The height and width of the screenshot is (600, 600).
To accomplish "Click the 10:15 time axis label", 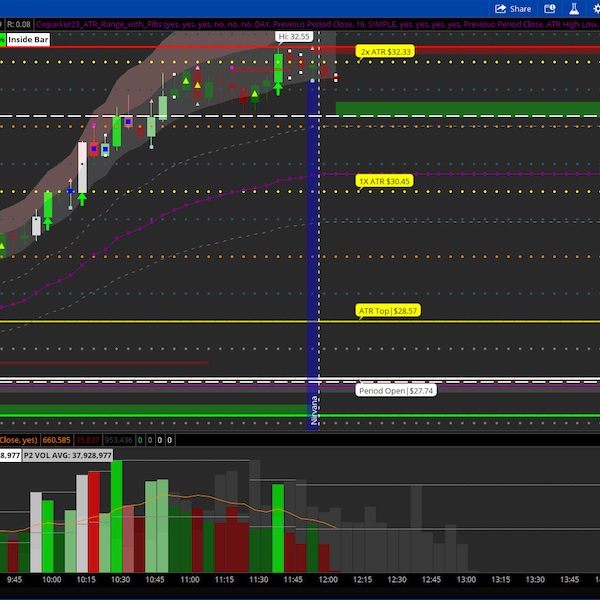I will [x=86, y=579].
